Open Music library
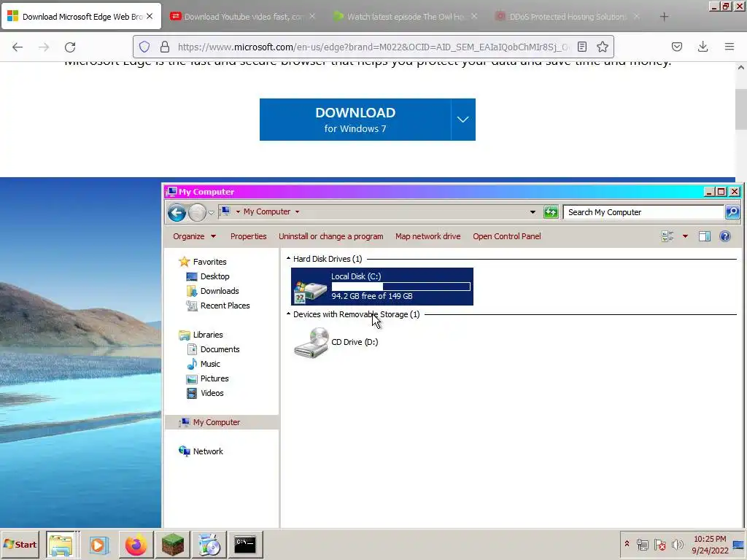747x560 pixels. click(210, 365)
